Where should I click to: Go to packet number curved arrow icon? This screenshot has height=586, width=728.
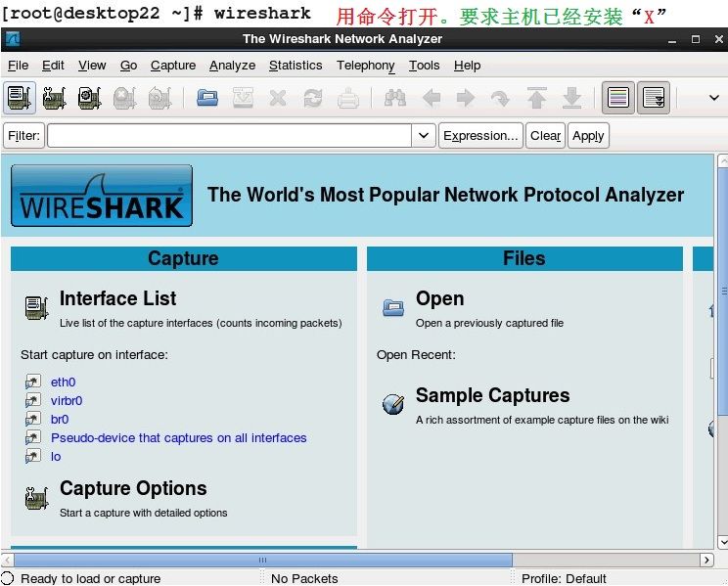(x=500, y=98)
